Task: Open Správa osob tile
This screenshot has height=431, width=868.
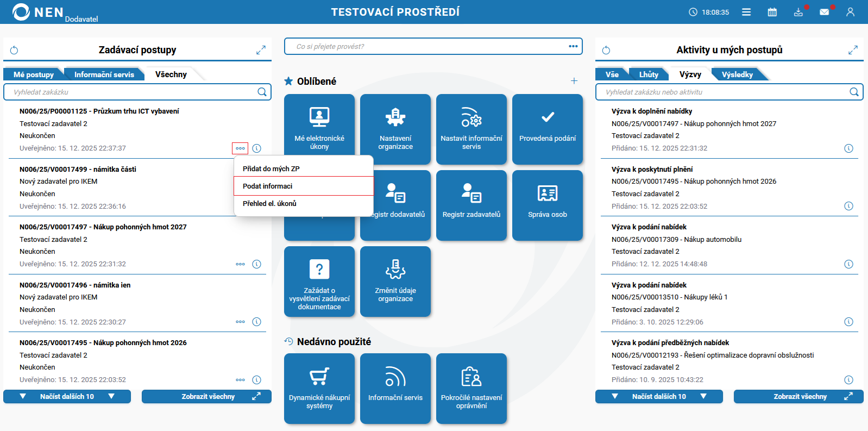Action: pos(548,205)
